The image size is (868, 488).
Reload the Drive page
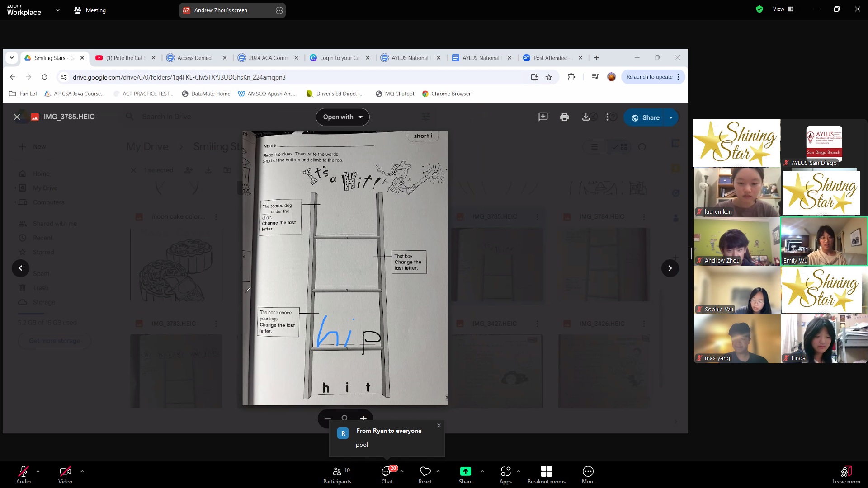(45, 77)
